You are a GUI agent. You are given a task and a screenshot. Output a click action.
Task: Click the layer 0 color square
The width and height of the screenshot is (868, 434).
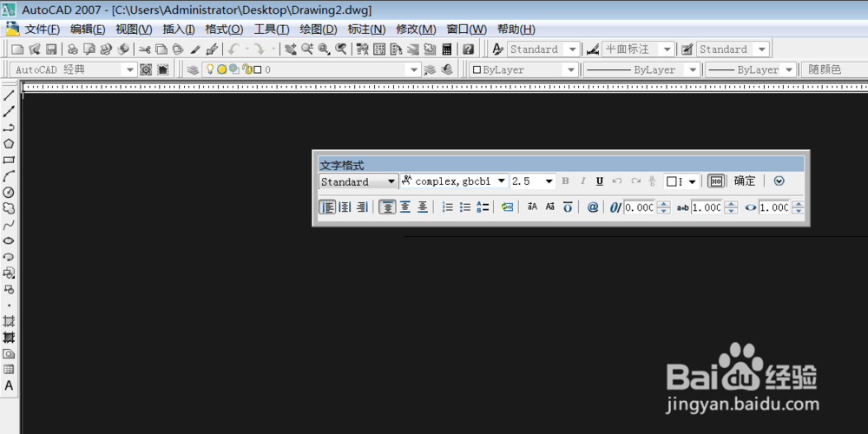pyautogui.click(x=258, y=69)
